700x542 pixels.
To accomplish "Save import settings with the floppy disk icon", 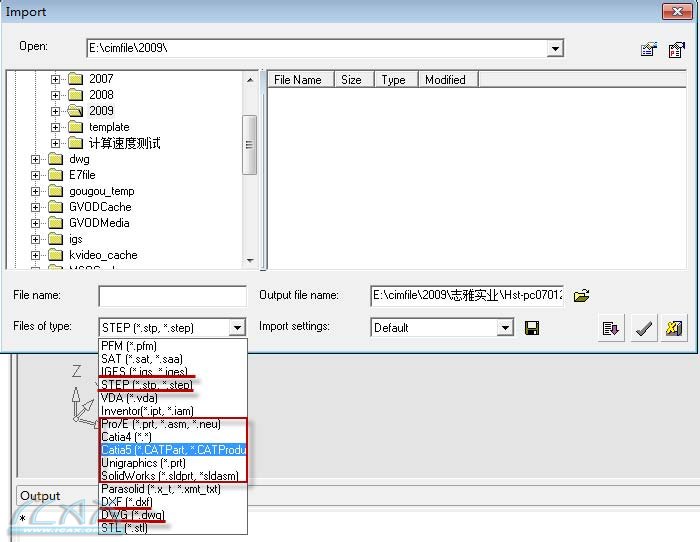I will point(532,328).
